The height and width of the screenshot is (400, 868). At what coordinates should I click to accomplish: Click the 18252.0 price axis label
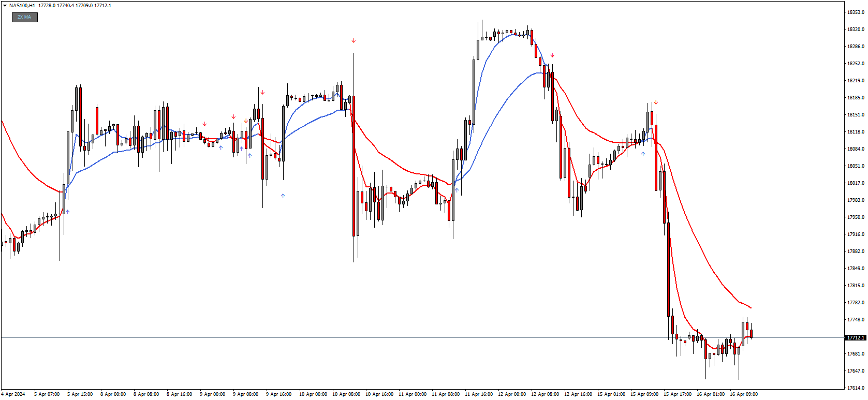click(x=856, y=64)
